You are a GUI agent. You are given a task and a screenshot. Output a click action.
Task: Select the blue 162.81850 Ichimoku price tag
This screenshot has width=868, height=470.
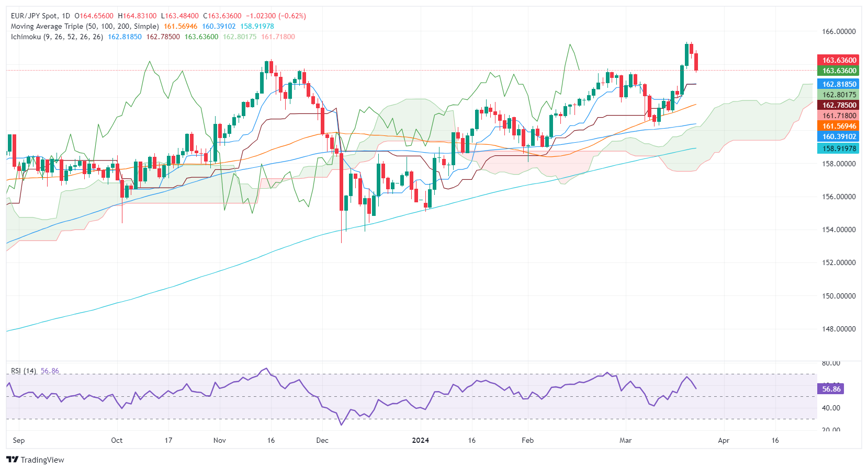[839, 84]
